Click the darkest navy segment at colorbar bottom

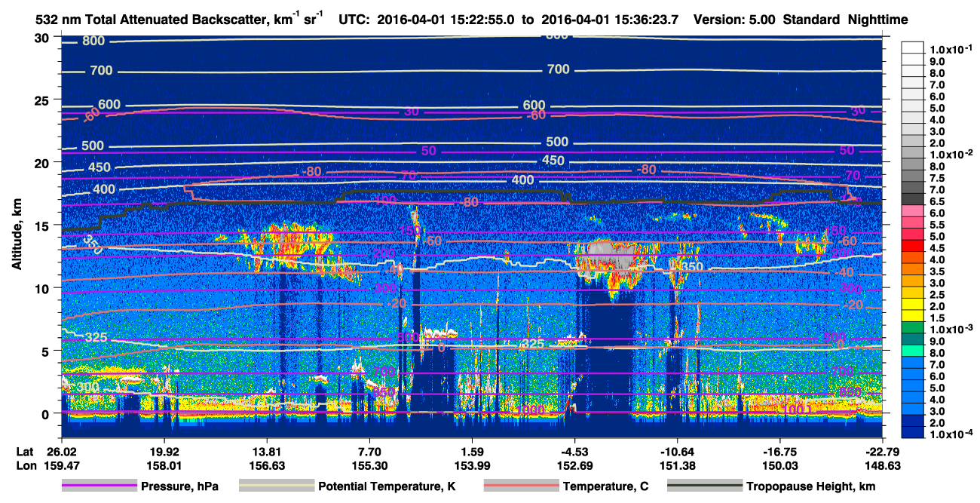click(x=914, y=432)
